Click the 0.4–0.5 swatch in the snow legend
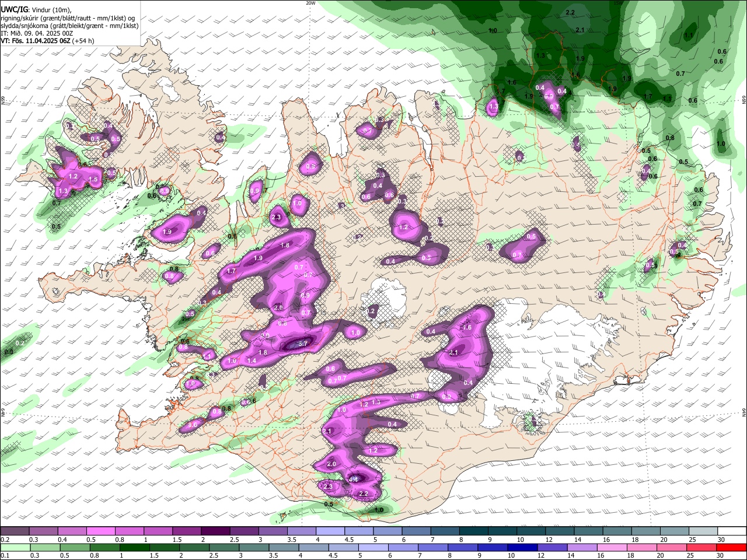Viewport: 747px width, 560px height. click(x=73, y=531)
